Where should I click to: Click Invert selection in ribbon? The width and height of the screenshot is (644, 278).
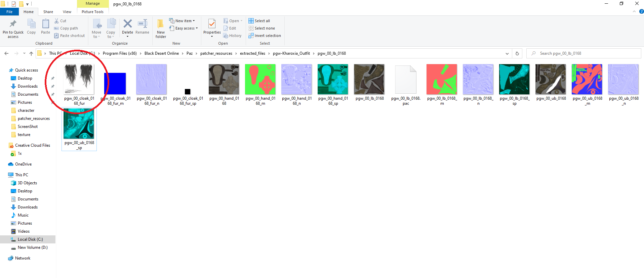pos(265,36)
